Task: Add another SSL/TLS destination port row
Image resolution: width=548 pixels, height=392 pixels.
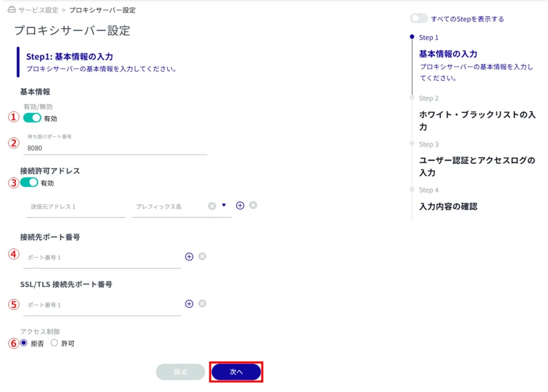Action: point(189,304)
